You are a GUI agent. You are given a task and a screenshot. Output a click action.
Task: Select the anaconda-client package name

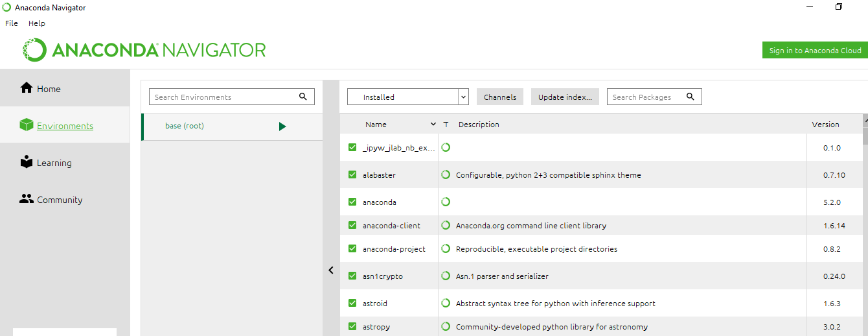point(391,226)
